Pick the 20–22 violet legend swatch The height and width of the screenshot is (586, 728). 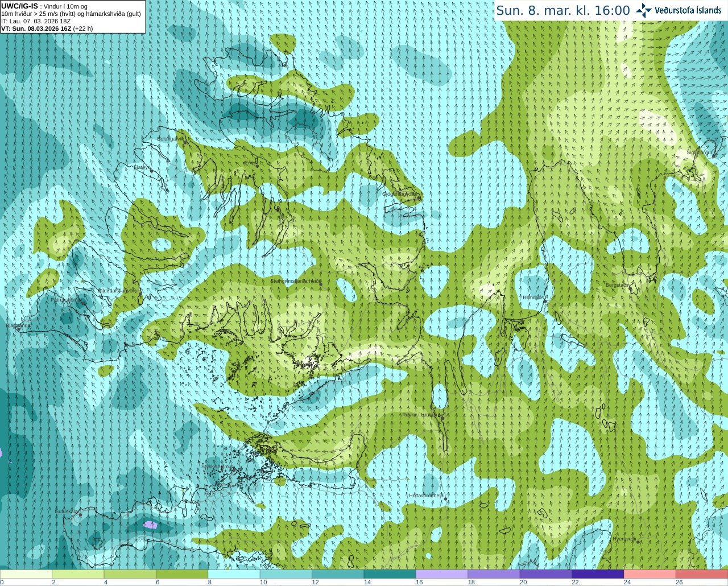click(x=546, y=574)
